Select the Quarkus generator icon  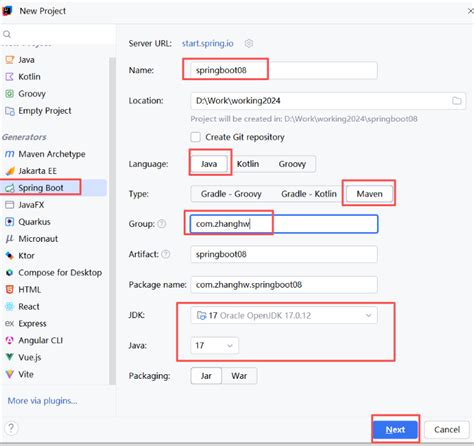pyautogui.click(x=10, y=222)
